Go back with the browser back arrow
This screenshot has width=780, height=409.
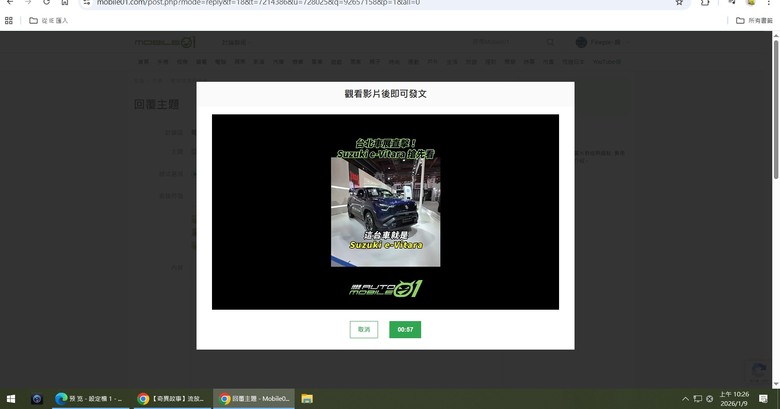click(x=10, y=2)
